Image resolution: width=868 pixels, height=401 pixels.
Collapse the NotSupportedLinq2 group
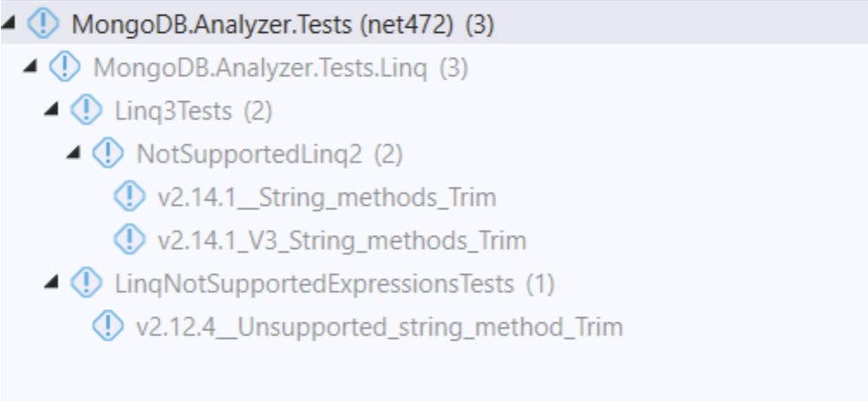(74, 153)
